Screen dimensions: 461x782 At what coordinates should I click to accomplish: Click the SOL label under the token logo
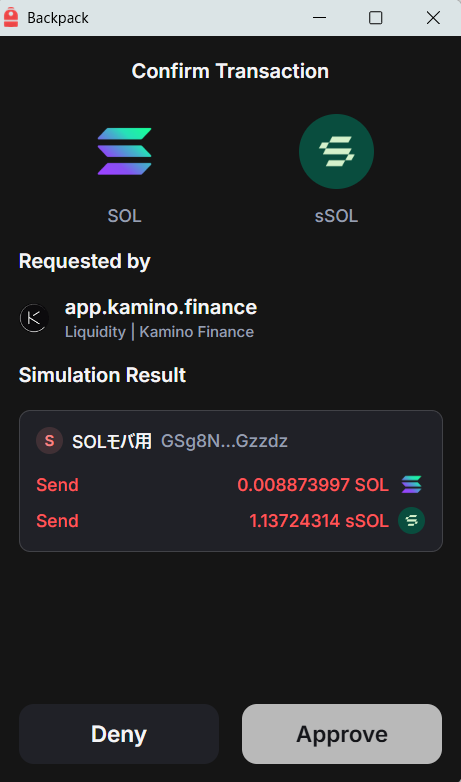point(124,216)
